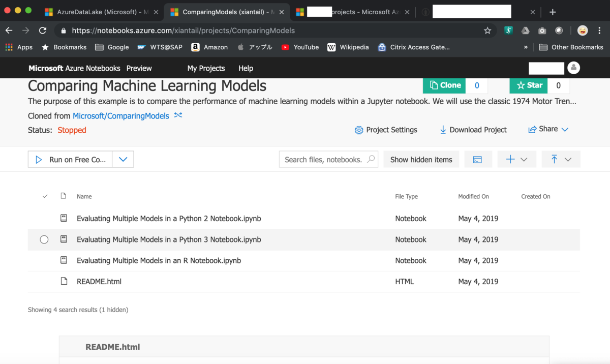Bookmark this page with the star icon
Viewport: 610px width, 364px height.
point(487,31)
